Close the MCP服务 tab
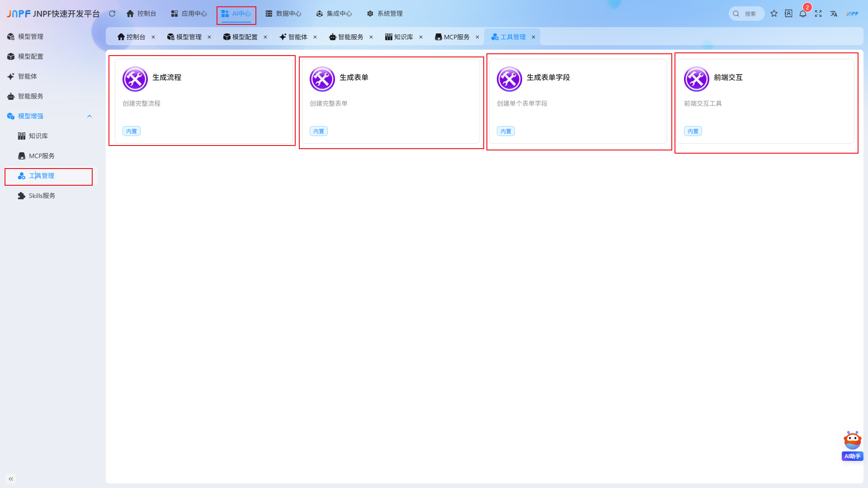This screenshot has height=488, width=868. [x=477, y=37]
